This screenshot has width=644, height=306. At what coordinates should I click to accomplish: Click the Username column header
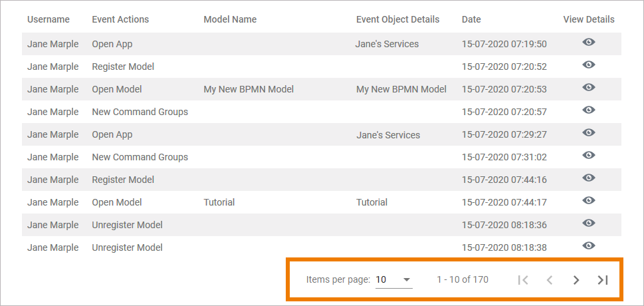tap(48, 19)
